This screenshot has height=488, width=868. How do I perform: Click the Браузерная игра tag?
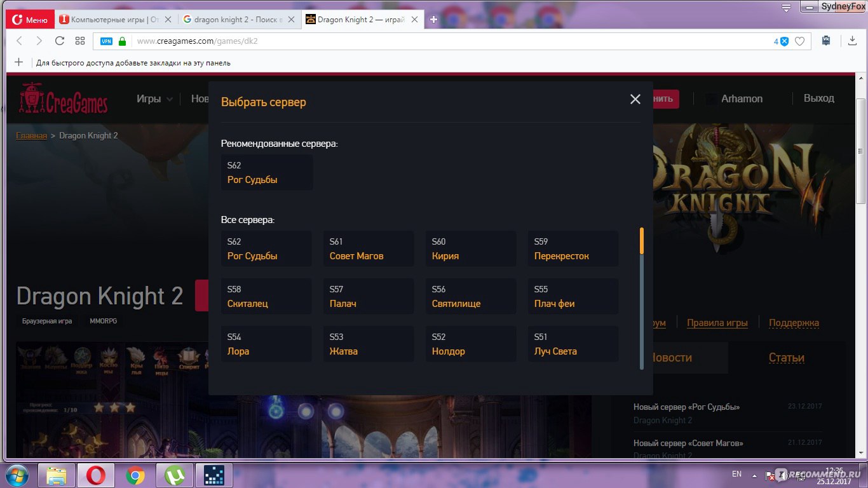47,321
